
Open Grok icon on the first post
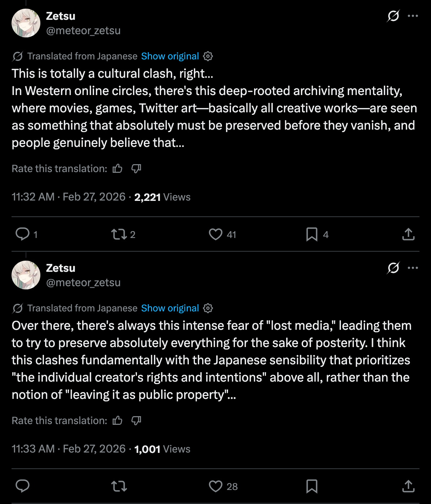click(x=393, y=16)
